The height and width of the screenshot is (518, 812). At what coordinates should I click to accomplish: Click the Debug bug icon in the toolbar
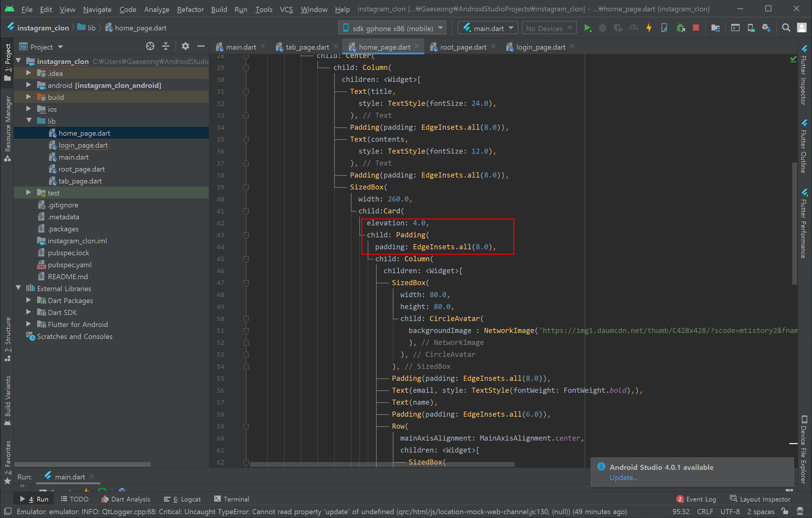tap(602, 28)
